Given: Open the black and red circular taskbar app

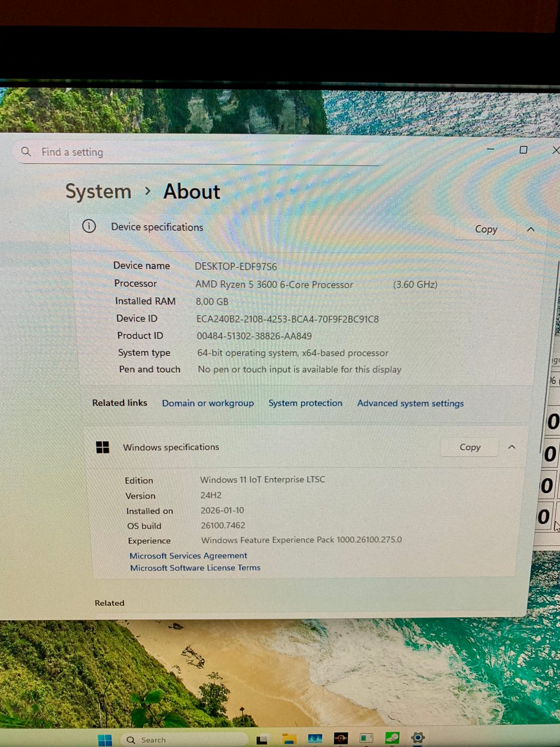Looking at the screenshot, I should point(341,739).
